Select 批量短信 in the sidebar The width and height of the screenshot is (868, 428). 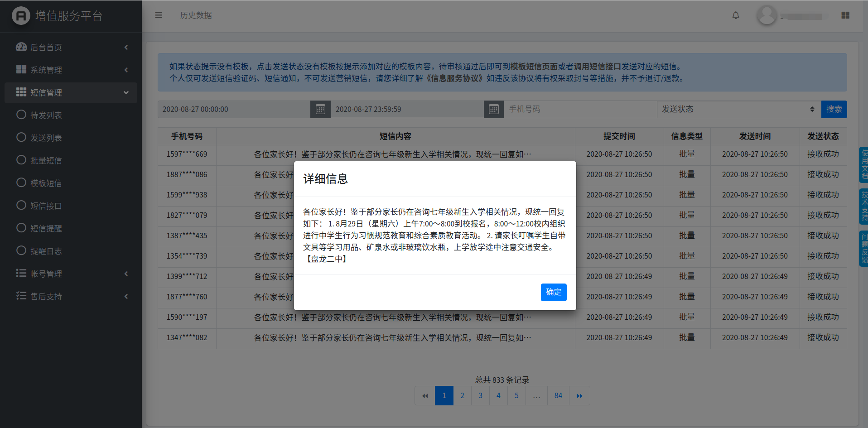point(46,161)
